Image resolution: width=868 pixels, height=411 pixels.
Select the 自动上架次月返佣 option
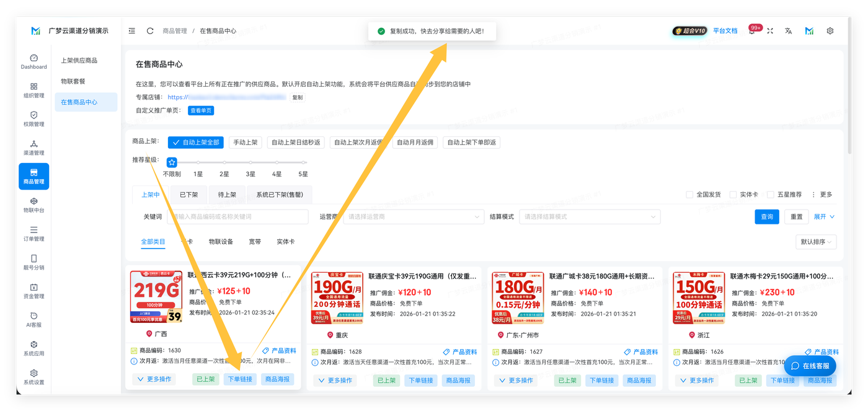(359, 143)
